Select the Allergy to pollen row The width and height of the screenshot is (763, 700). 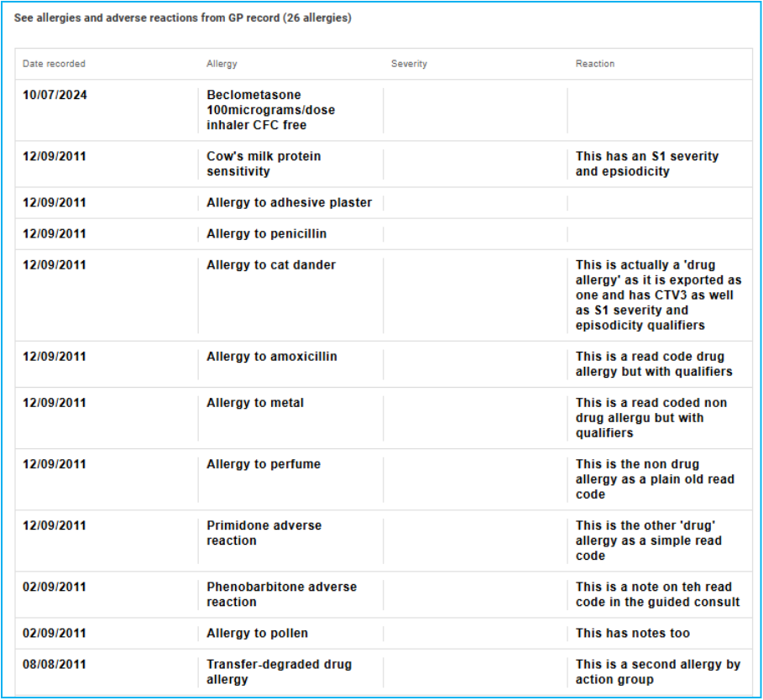pos(257,633)
